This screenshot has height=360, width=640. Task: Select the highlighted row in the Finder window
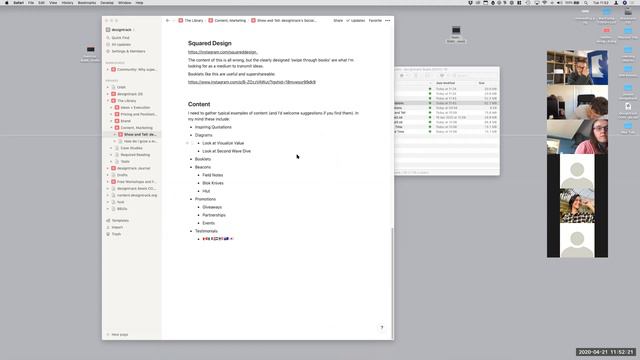pos(447,103)
